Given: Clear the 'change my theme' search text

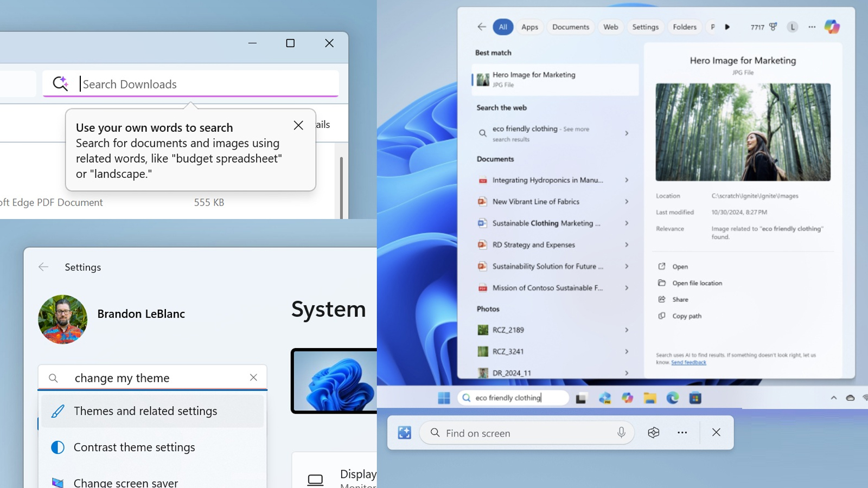Looking at the screenshot, I should click(253, 377).
